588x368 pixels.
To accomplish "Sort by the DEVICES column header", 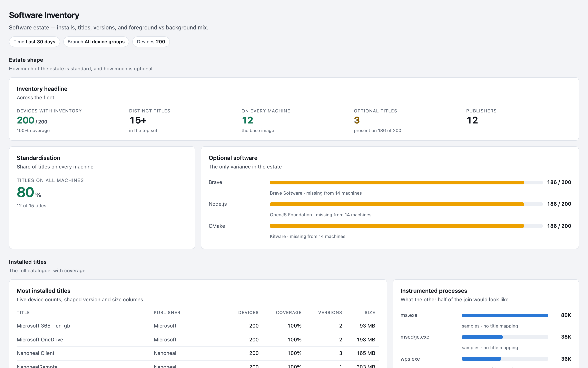I will click(248, 313).
